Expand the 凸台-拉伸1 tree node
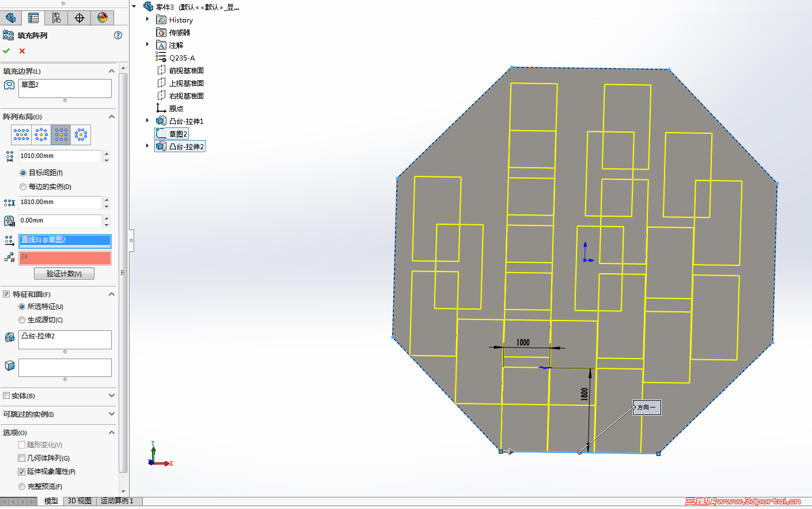The height and width of the screenshot is (509, 812). pyautogui.click(x=147, y=120)
